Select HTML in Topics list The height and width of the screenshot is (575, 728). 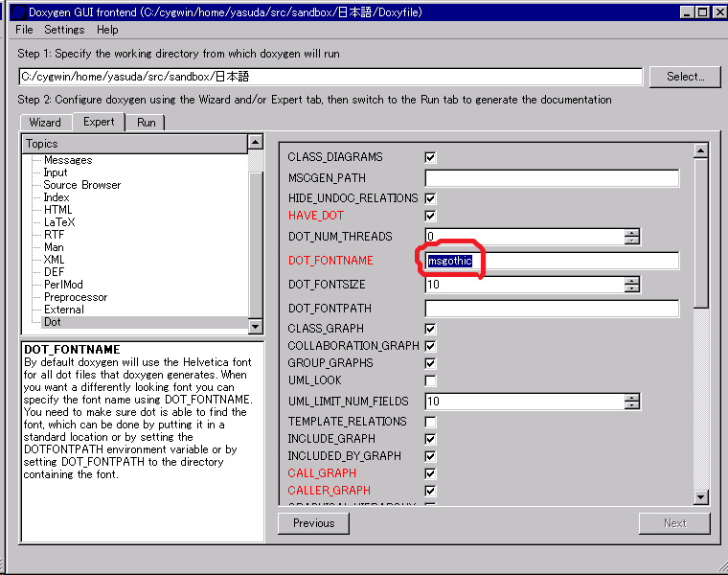tap(57, 210)
